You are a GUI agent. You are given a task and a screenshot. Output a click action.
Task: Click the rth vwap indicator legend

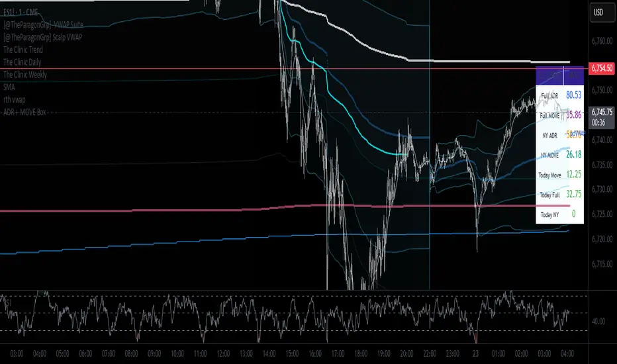pyautogui.click(x=14, y=99)
